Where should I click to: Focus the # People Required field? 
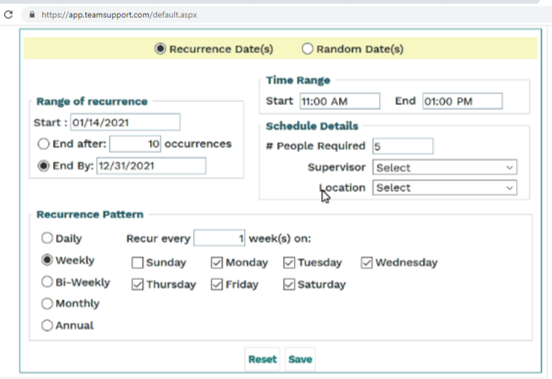[403, 146]
